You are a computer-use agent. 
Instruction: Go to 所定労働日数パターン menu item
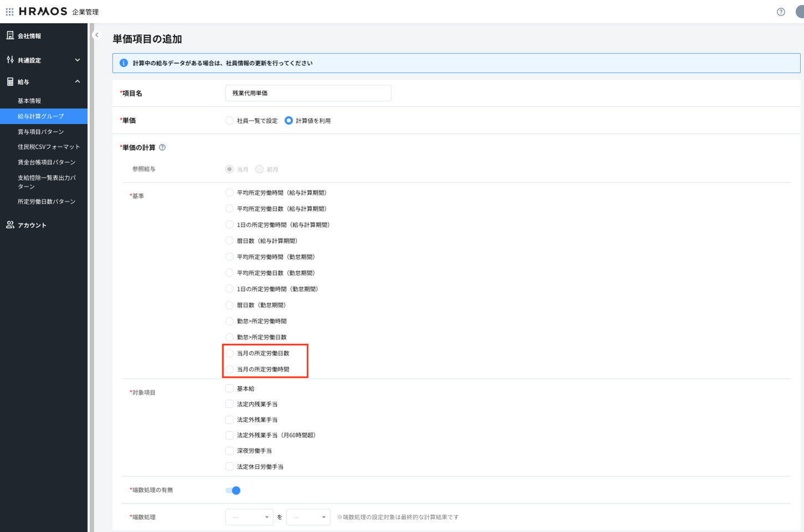tap(47, 202)
